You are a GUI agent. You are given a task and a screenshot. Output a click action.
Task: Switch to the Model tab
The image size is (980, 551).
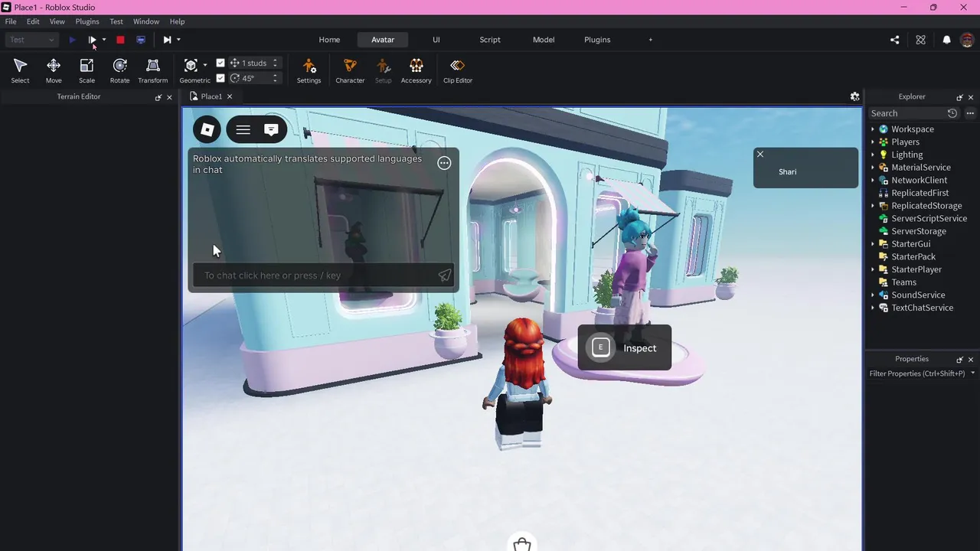[x=544, y=40]
